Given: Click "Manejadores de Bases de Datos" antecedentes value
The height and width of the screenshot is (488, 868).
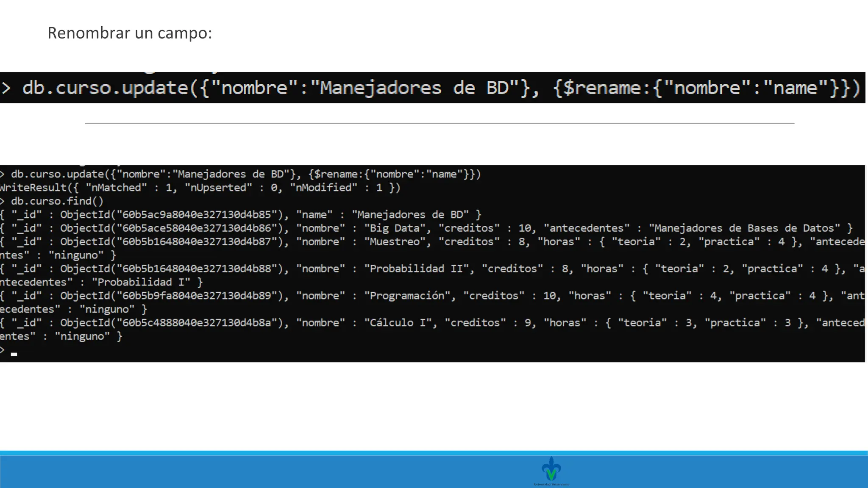Looking at the screenshot, I should [x=744, y=228].
